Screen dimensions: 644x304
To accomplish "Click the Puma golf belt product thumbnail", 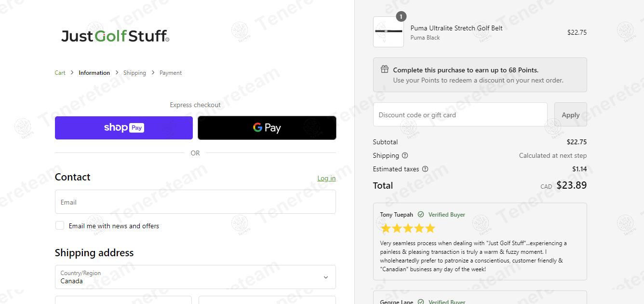I will click(x=388, y=32).
